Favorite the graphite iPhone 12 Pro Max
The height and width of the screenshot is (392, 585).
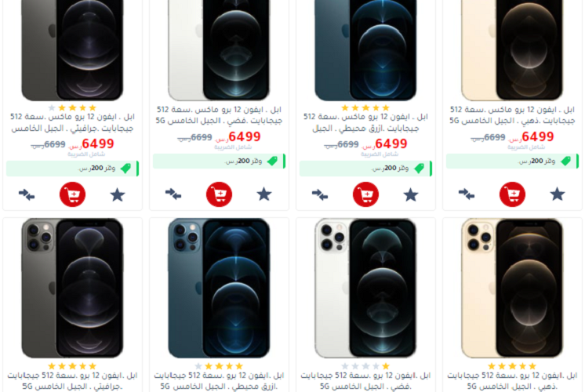(118, 194)
